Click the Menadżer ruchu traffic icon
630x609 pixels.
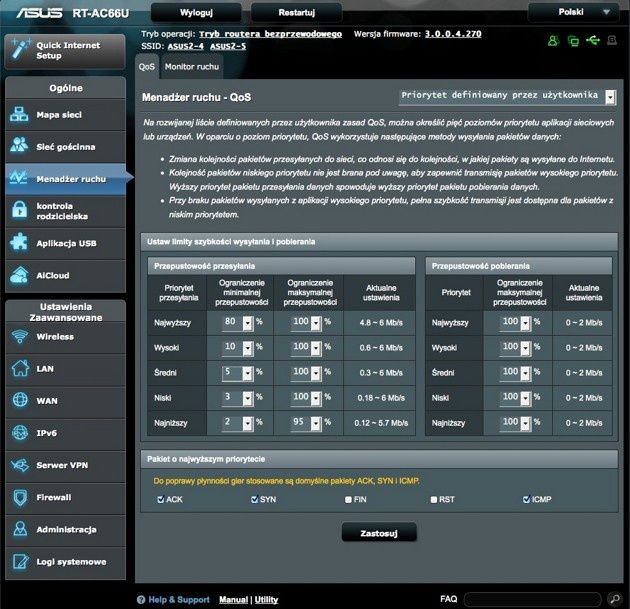pos(18,178)
